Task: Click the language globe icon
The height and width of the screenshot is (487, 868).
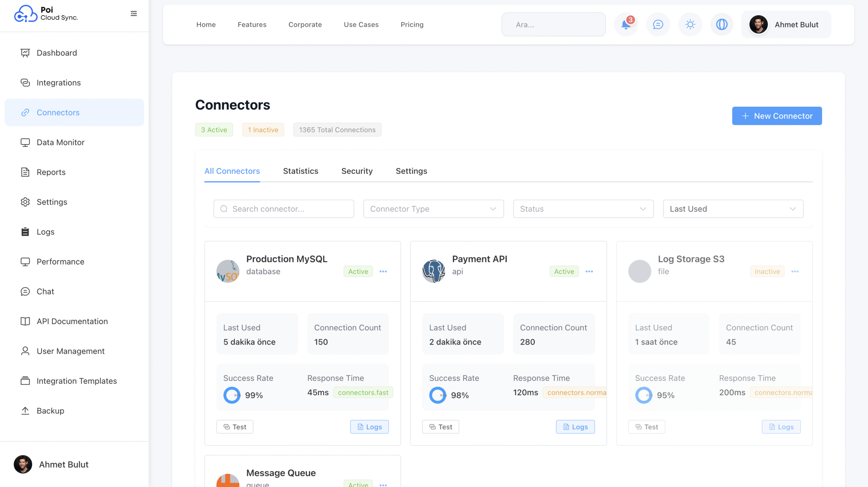Action: tap(722, 24)
